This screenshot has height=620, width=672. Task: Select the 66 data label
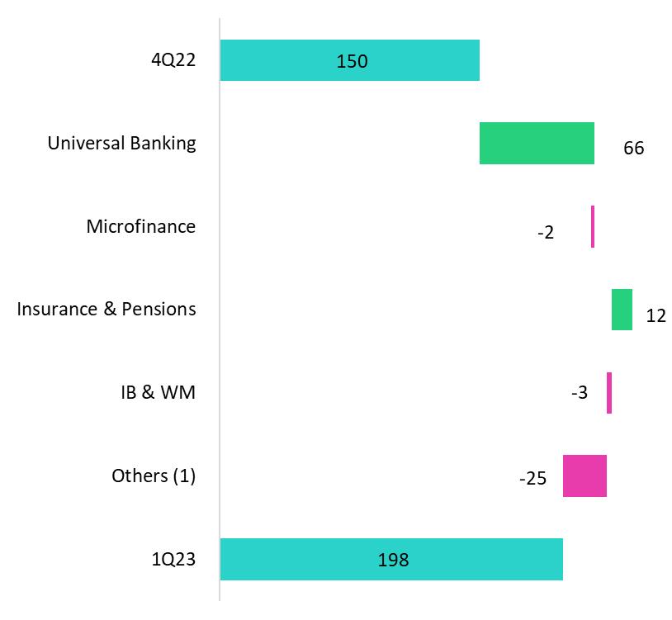pyautogui.click(x=633, y=149)
